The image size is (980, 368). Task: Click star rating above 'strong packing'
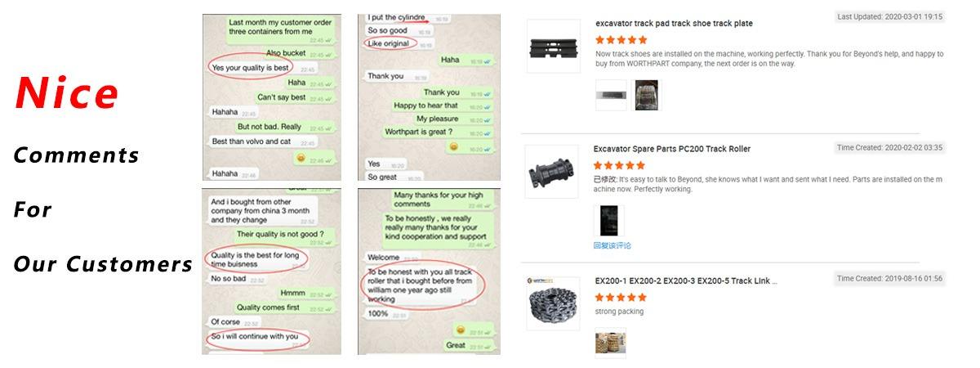[621, 297]
